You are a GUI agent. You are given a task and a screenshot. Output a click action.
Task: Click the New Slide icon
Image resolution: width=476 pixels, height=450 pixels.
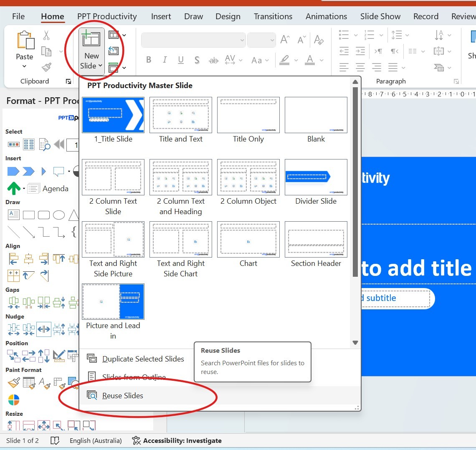click(x=91, y=38)
